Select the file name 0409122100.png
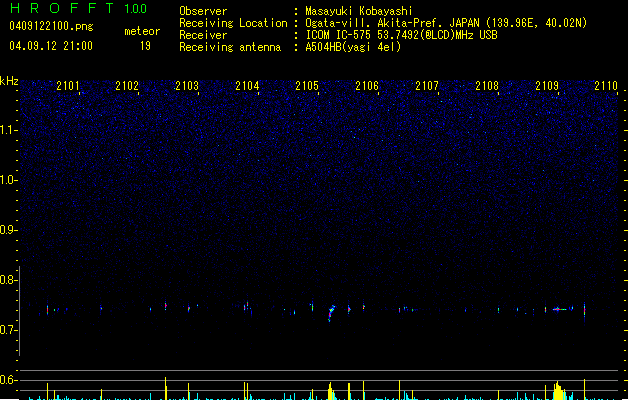This screenshot has width=629, height=400. (x=51, y=26)
